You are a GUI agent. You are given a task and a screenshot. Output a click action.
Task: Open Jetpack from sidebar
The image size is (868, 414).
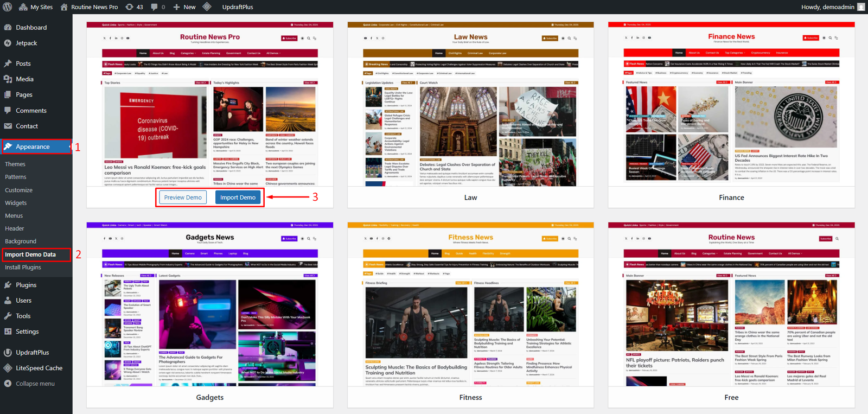click(26, 43)
